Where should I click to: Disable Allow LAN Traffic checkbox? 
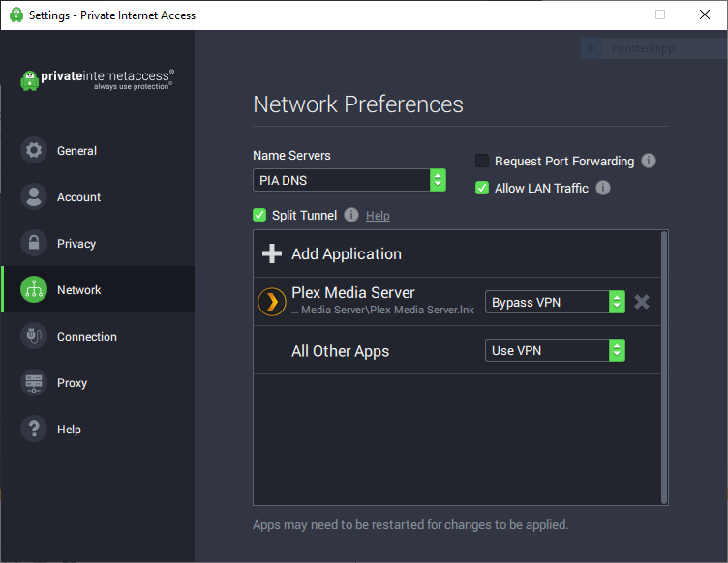(x=482, y=189)
